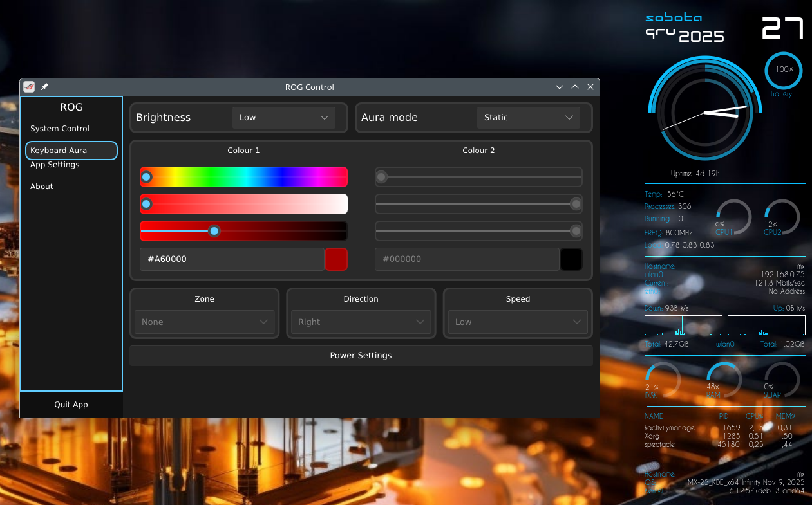Click the dark red Colour 1 swatch
Image resolution: width=812 pixels, height=505 pixels.
pos(336,259)
